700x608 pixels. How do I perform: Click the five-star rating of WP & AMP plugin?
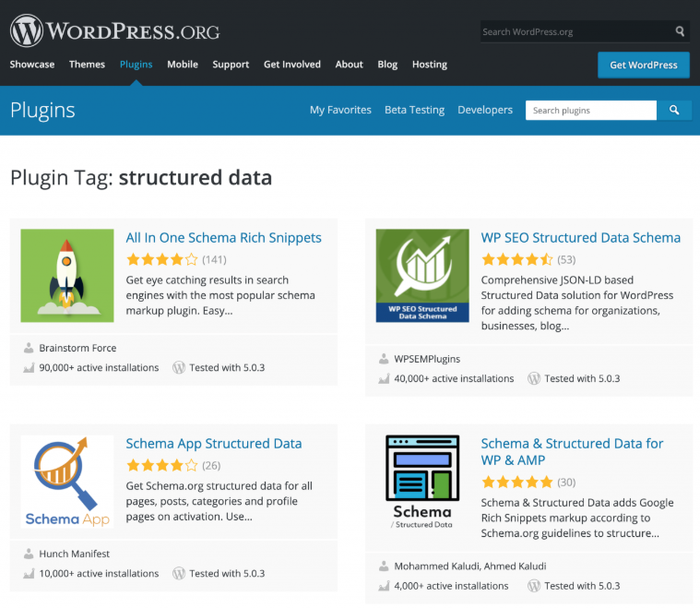[x=517, y=482]
